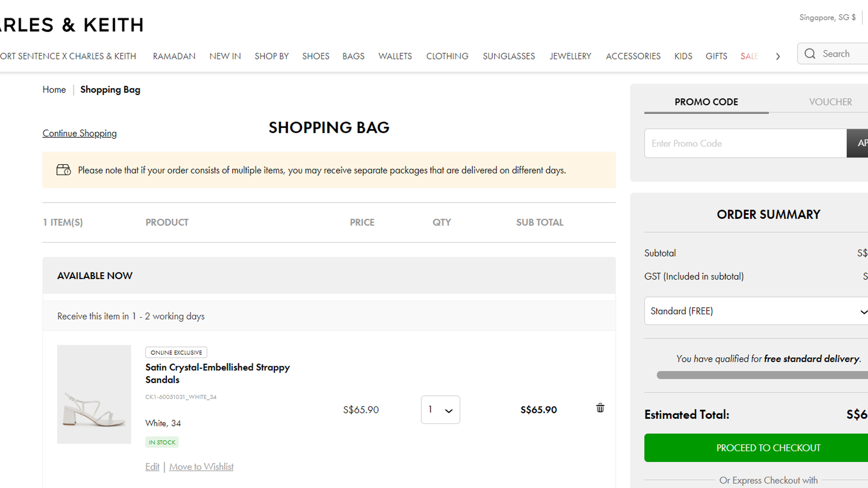Open the RAMADAN menu
The height and width of the screenshot is (488, 868).
click(x=174, y=56)
